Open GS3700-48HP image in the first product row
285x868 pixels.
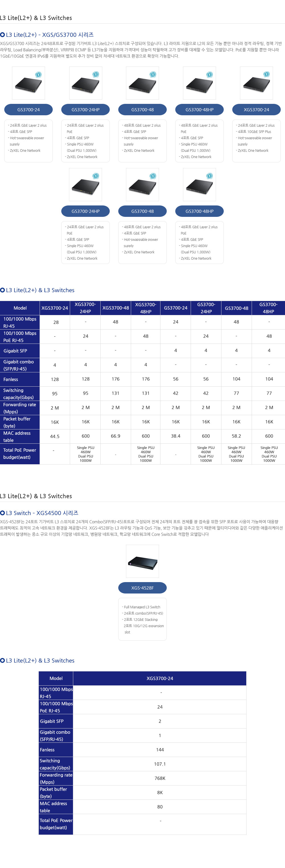(x=199, y=83)
